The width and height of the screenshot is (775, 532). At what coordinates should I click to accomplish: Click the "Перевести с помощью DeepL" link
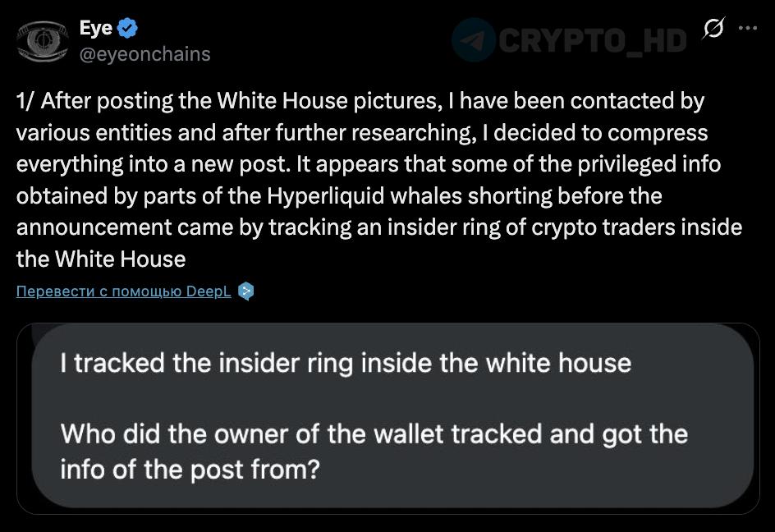(x=124, y=291)
